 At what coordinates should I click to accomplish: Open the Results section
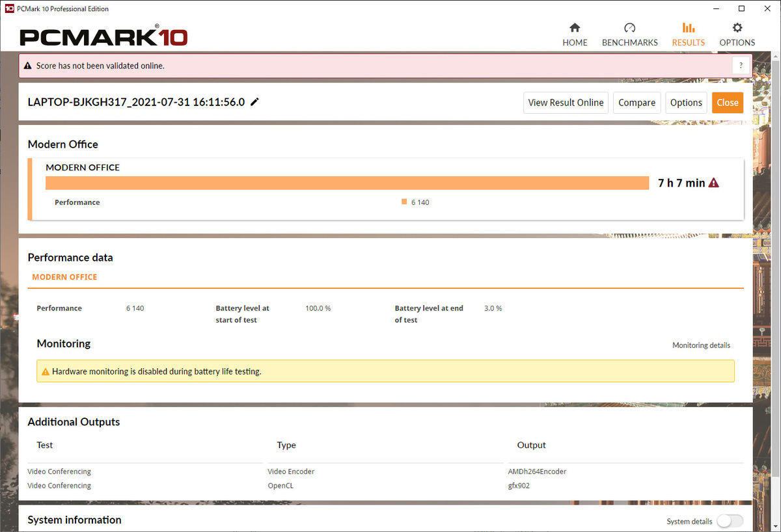pos(688,35)
